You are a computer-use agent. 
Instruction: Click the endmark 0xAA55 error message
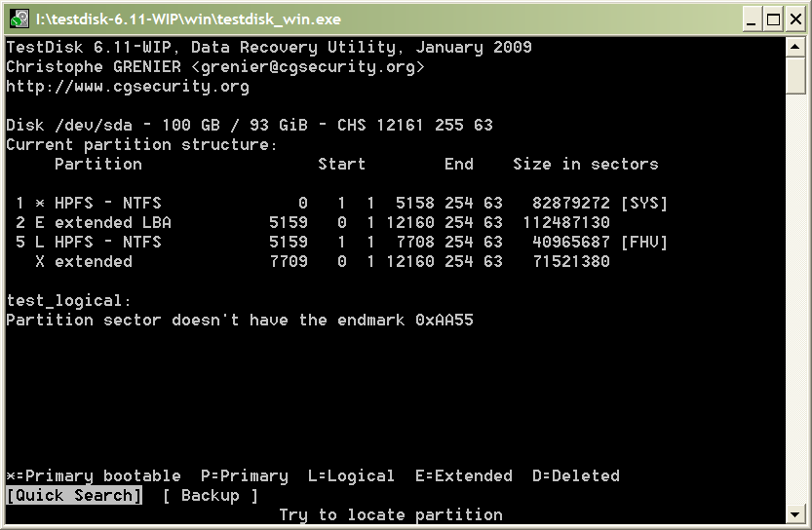click(240, 320)
